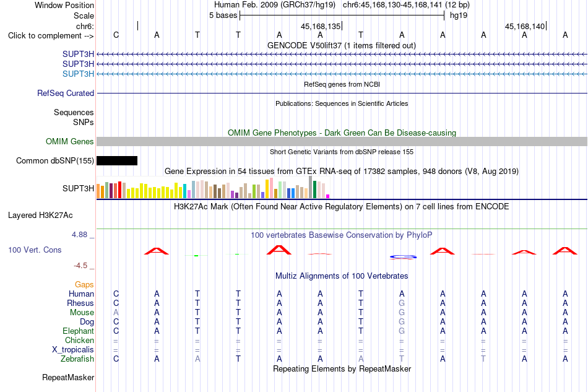
Task: Select the Dog species row label
Action: [x=87, y=322]
